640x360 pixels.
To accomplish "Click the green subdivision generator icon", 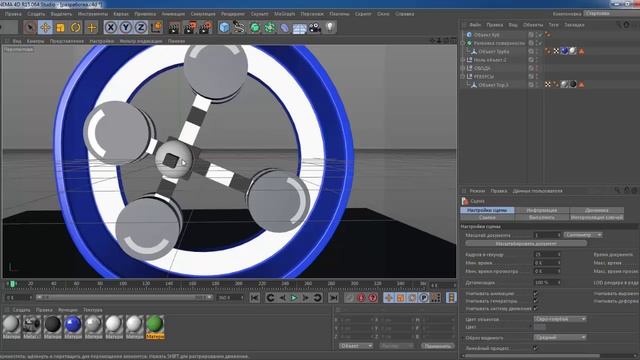I will point(255,27).
